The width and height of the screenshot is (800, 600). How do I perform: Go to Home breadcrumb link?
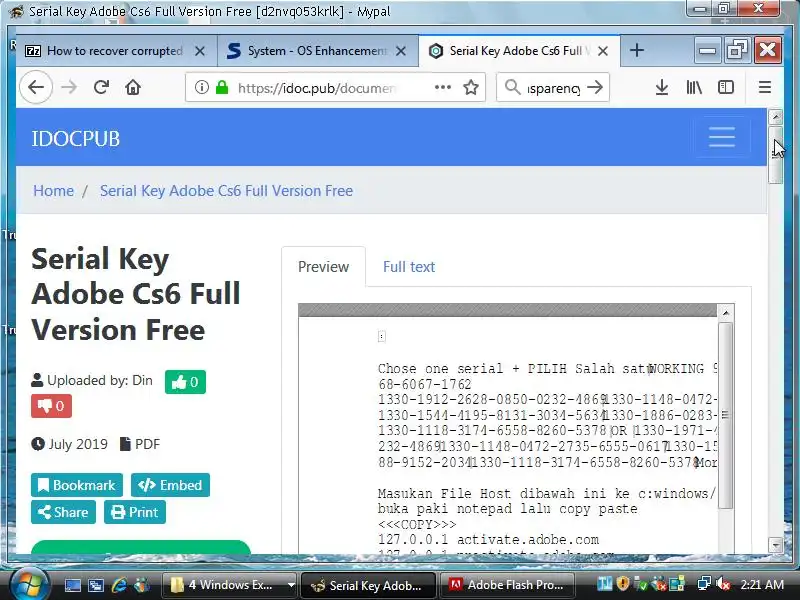coord(54,191)
